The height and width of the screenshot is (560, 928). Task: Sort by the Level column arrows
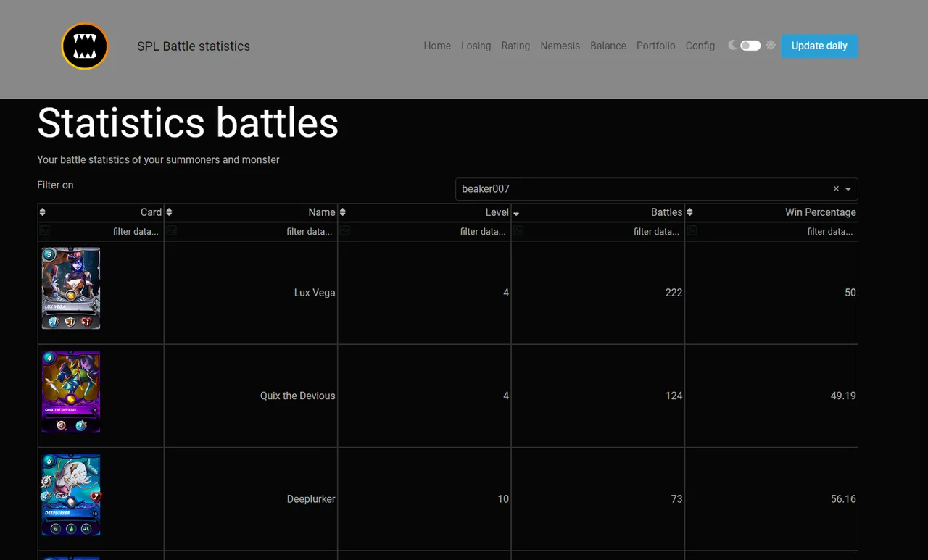pyautogui.click(x=343, y=212)
